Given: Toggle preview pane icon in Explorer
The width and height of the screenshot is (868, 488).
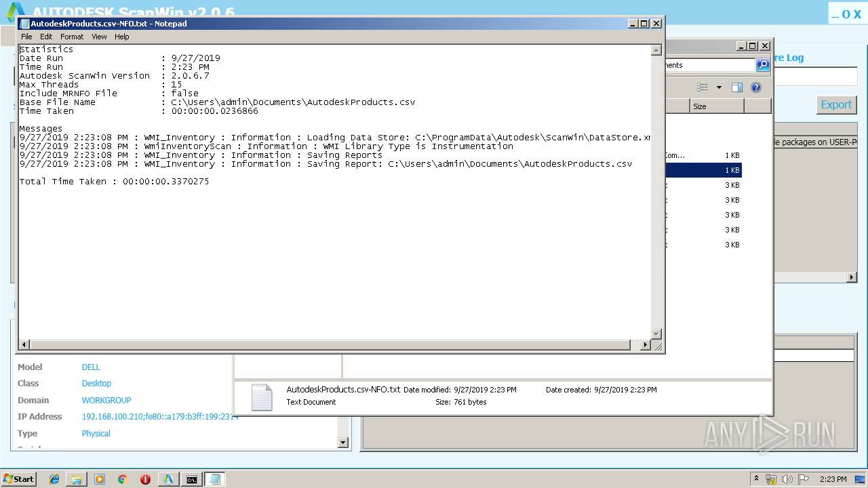Looking at the screenshot, I should [737, 87].
